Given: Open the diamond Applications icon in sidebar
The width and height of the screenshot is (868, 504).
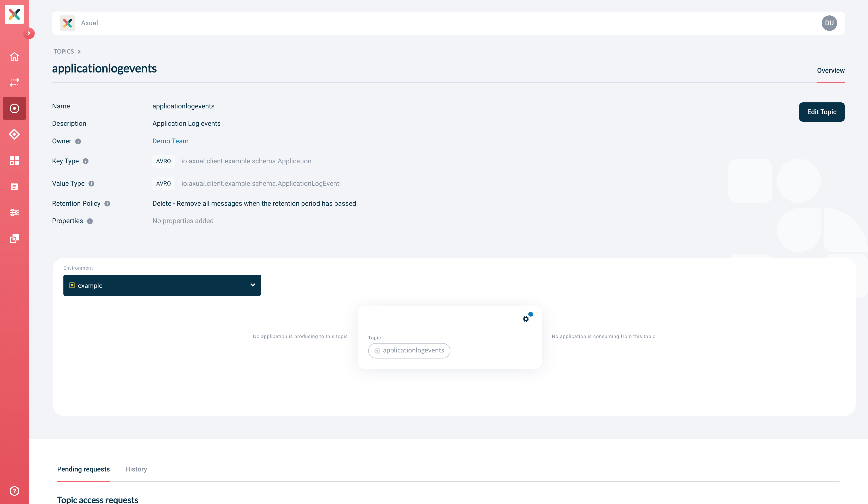Looking at the screenshot, I should [x=14, y=134].
